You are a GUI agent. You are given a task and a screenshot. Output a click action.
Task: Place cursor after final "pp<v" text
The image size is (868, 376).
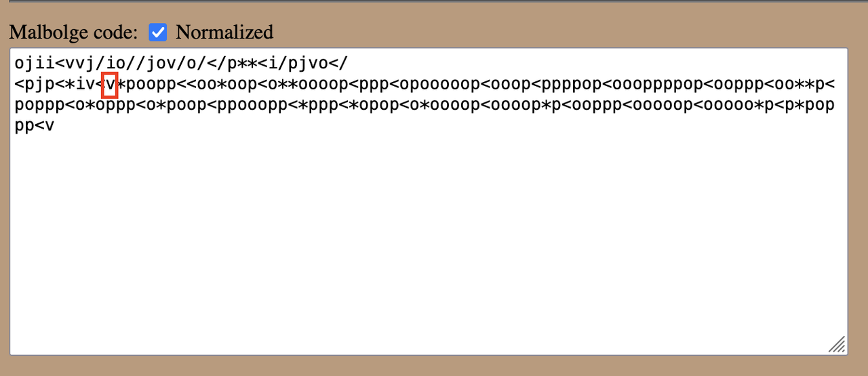(55, 126)
